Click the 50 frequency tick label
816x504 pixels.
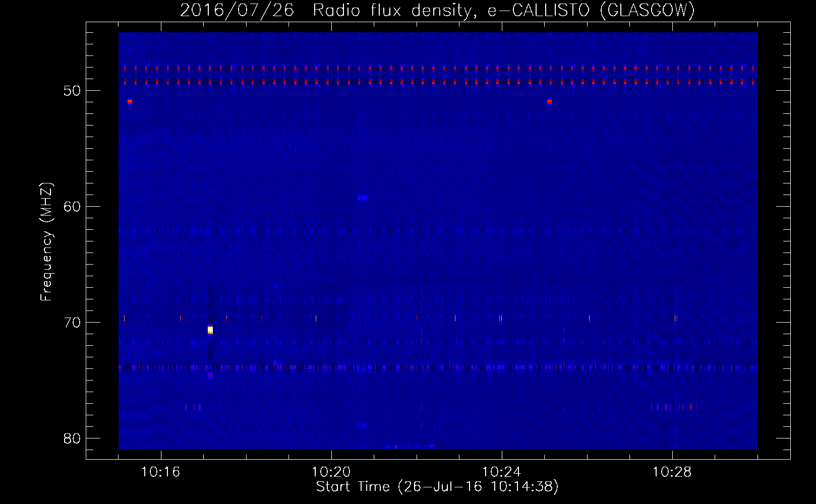tap(72, 91)
